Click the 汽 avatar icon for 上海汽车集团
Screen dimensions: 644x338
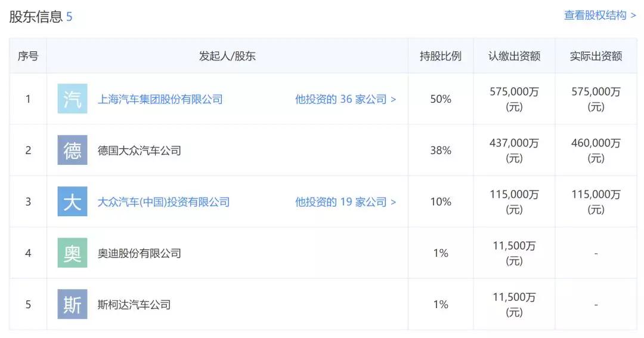coord(72,99)
